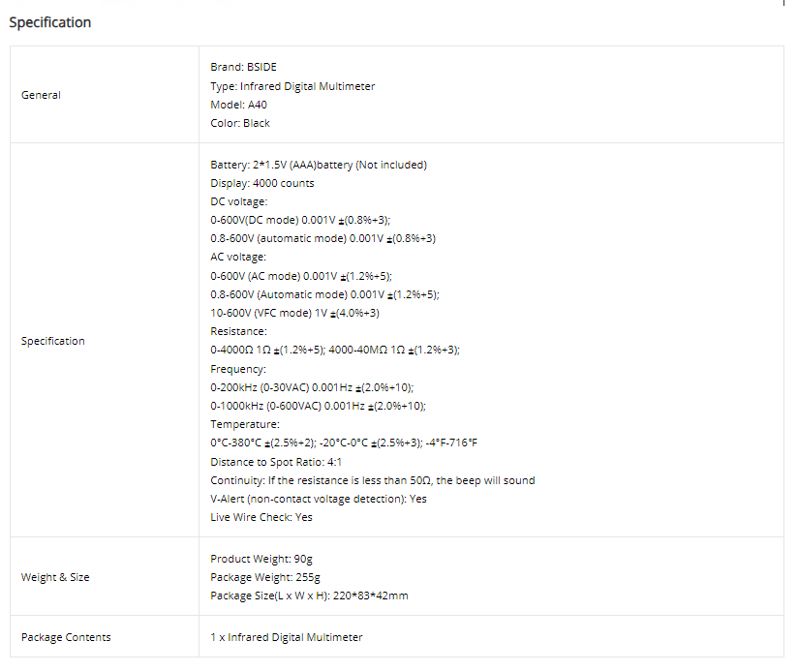This screenshot has height=672, width=798.
Task: Click the Package Weight: 255g text
Action: tap(265, 577)
